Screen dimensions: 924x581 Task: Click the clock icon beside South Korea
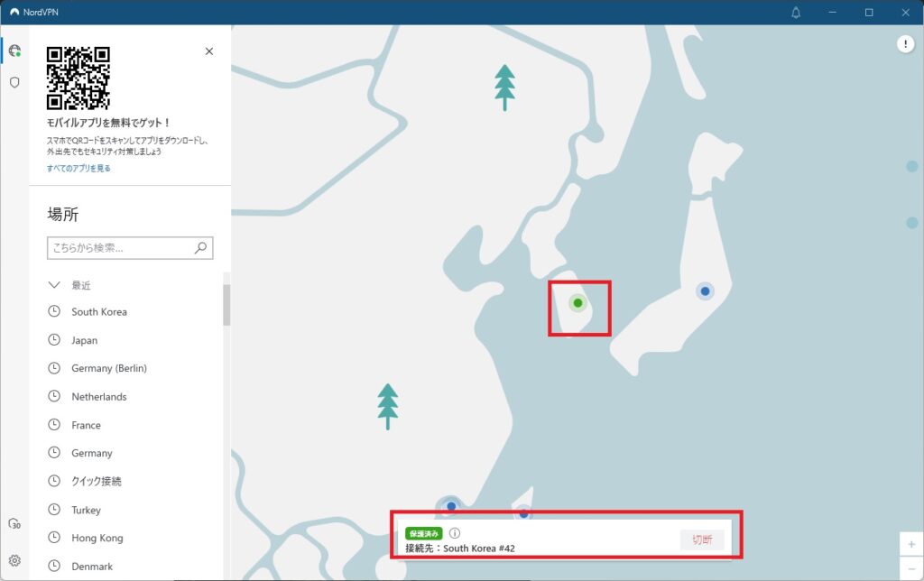click(54, 311)
